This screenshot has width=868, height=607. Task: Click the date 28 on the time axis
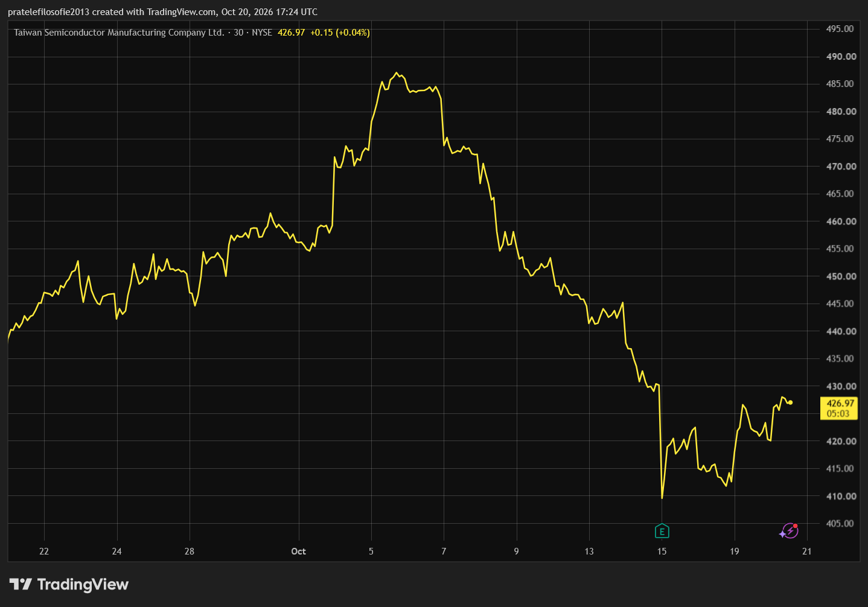point(190,551)
